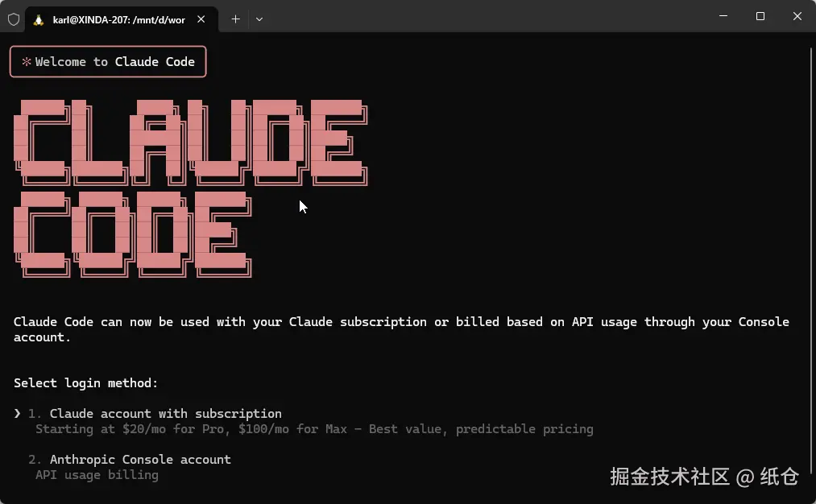Click the CODE ASCII art logo

(133, 234)
